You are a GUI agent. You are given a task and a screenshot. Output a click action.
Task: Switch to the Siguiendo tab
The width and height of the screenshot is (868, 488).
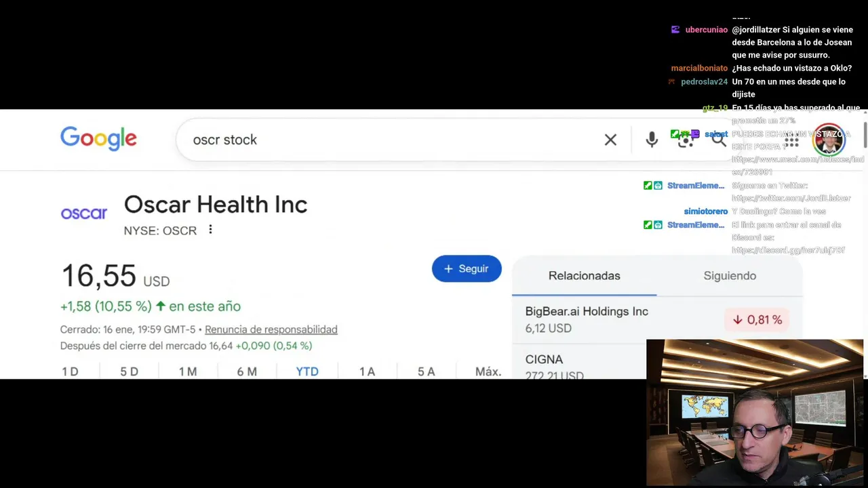[x=730, y=276]
